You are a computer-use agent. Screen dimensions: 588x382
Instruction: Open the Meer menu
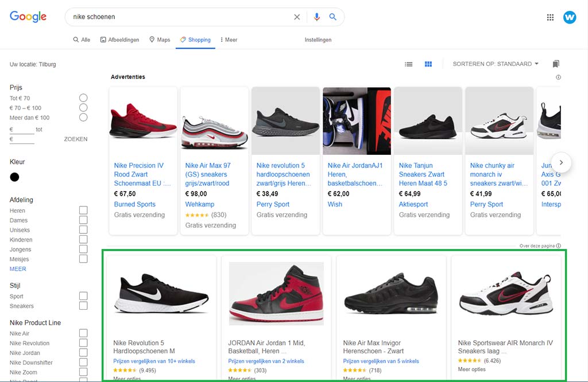click(229, 40)
